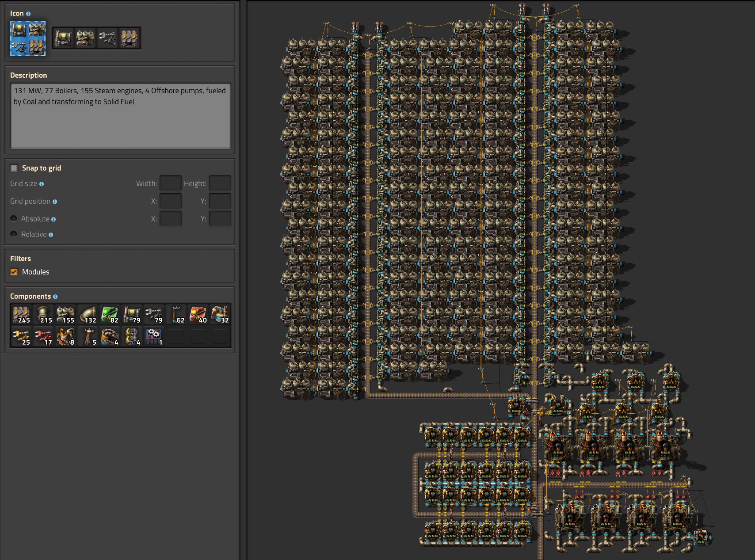Click the Grid size Width field
This screenshot has width=755, height=560.
coord(171,183)
